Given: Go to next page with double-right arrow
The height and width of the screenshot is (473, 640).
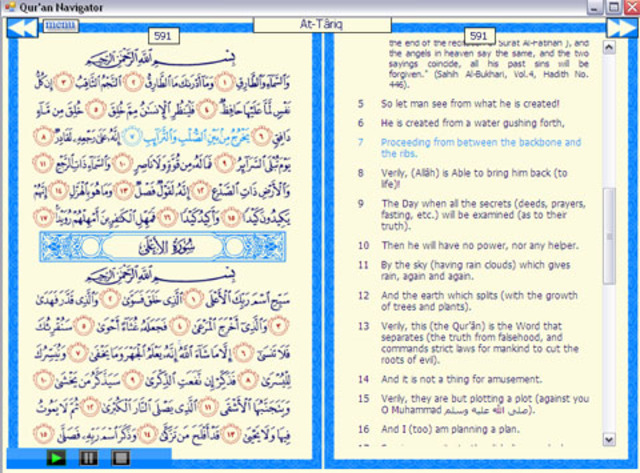Looking at the screenshot, I should 622,28.
